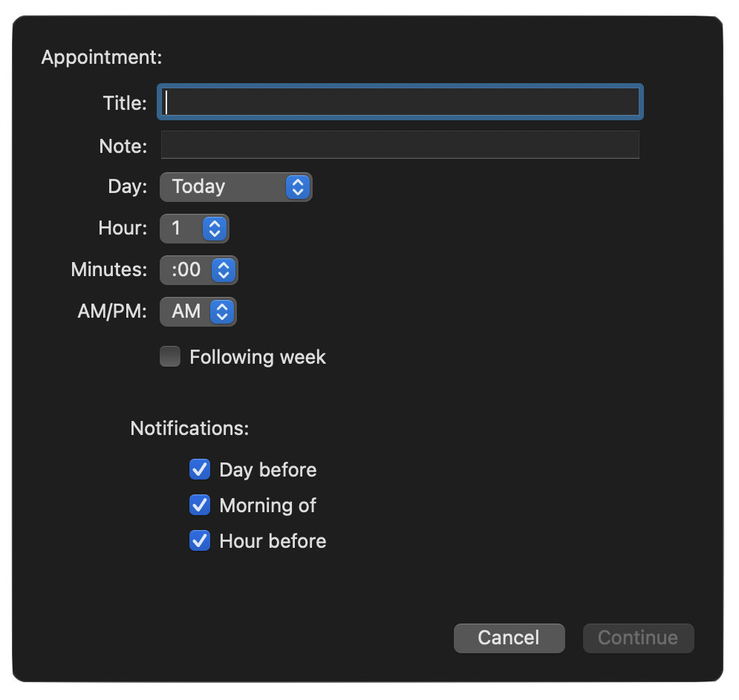Click the "Hour before" label text
This screenshot has height=700, width=739.
tap(273, 541)
